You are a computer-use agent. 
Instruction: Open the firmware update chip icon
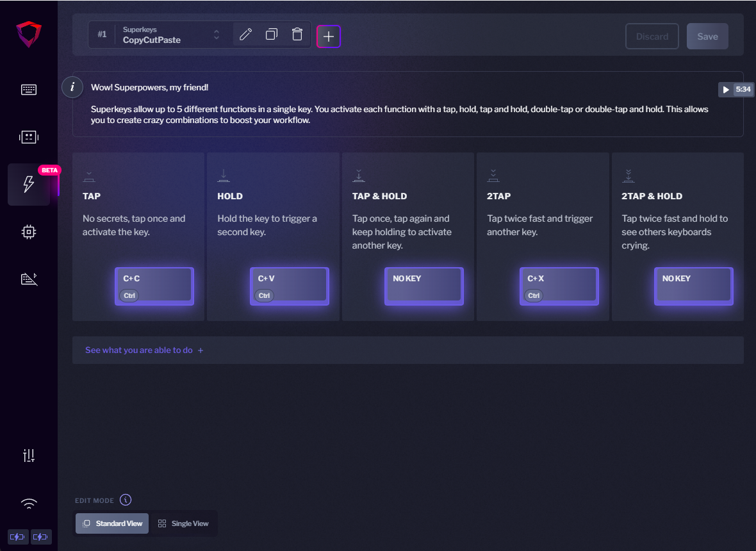point(29,232)
